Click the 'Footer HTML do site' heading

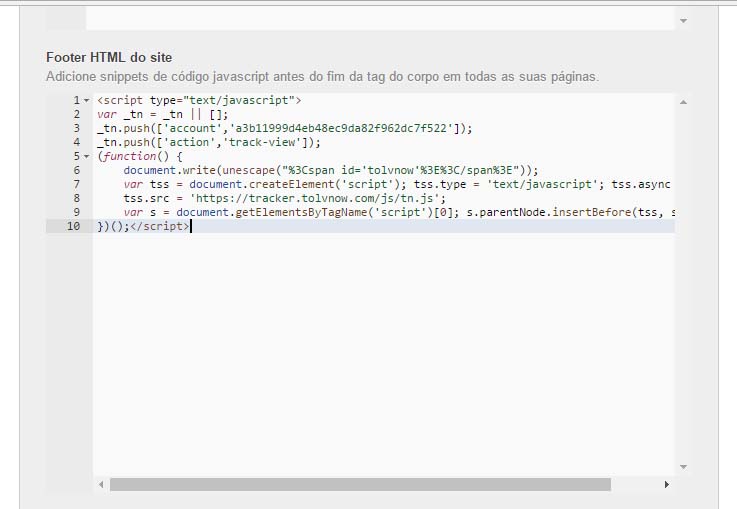109,57
